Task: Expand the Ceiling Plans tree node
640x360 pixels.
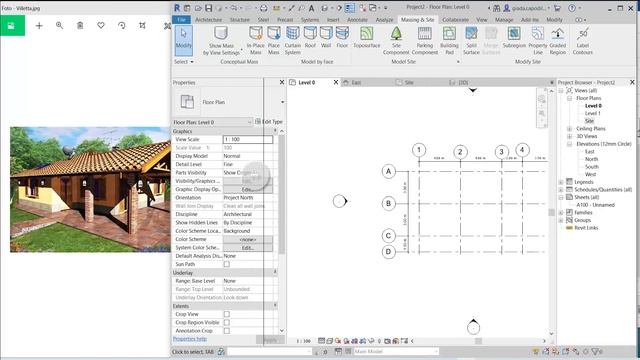Action: 569,129
